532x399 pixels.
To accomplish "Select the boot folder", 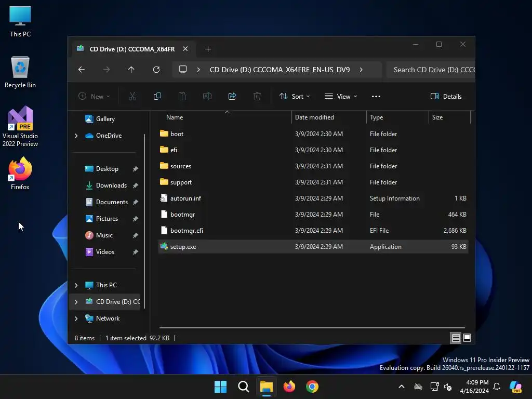I will pos(313,134).
